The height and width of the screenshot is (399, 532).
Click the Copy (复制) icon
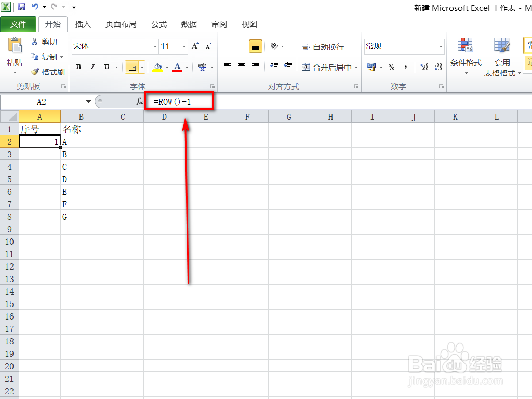pyautogui.click(x=34, y=57)
